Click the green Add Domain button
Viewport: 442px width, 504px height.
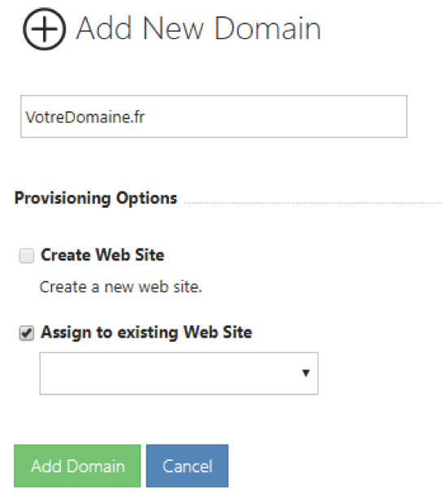coord(77,466)
